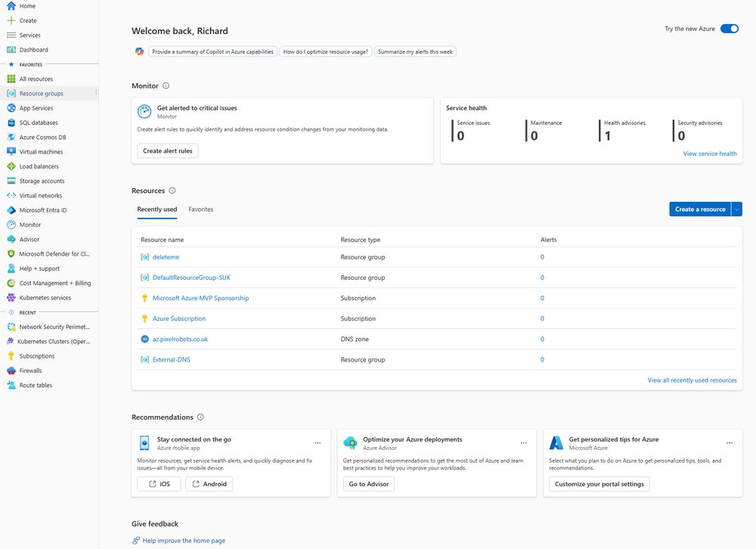Click the Virtual machines monitor icon

[x=11, y=151]
